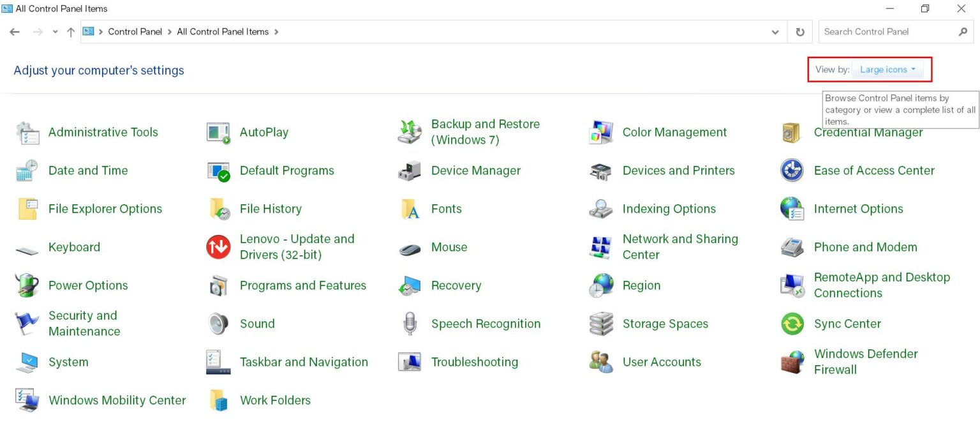Open the Programs and Features link
The width and height of the screenshot is (980, 429).
pyautogui.click(x=302, y=285)
